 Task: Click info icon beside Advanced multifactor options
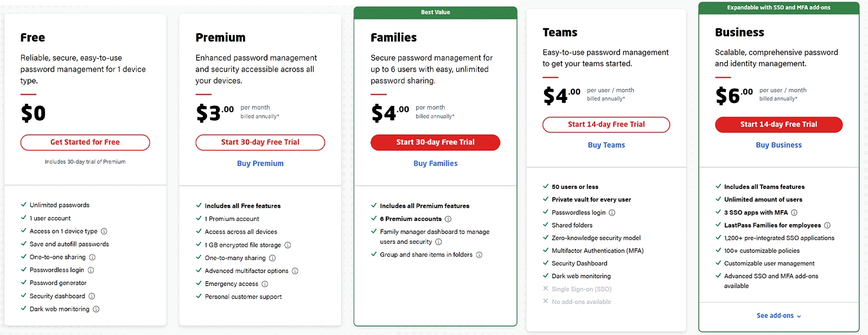[x=295, y=271]
